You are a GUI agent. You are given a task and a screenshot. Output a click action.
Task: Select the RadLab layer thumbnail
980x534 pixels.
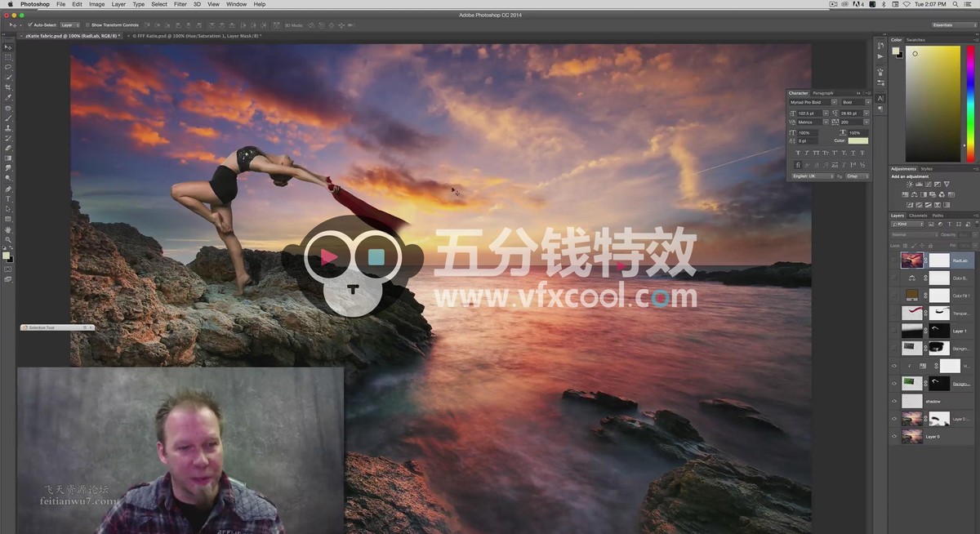click(911, 260)
